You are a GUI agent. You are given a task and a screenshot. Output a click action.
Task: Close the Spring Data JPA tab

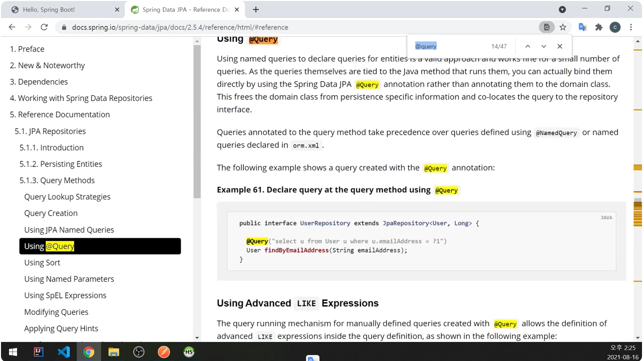(237, 10)
